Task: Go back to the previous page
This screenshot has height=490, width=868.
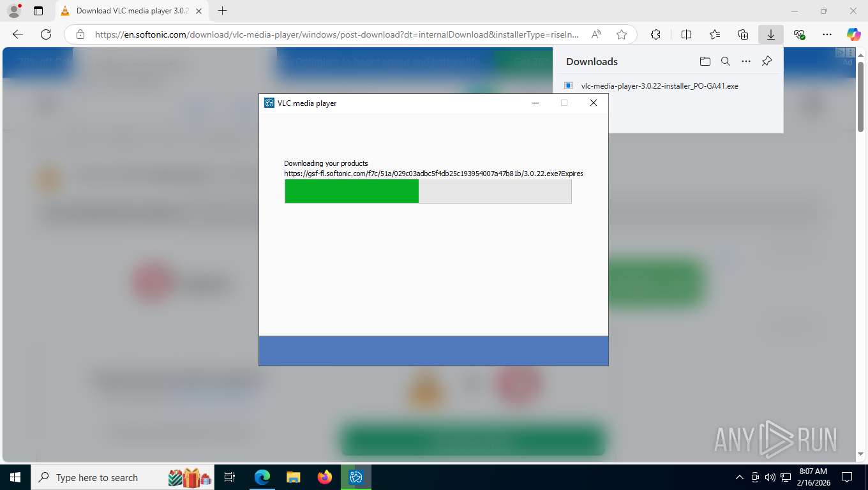Action: tap(18, 34)
